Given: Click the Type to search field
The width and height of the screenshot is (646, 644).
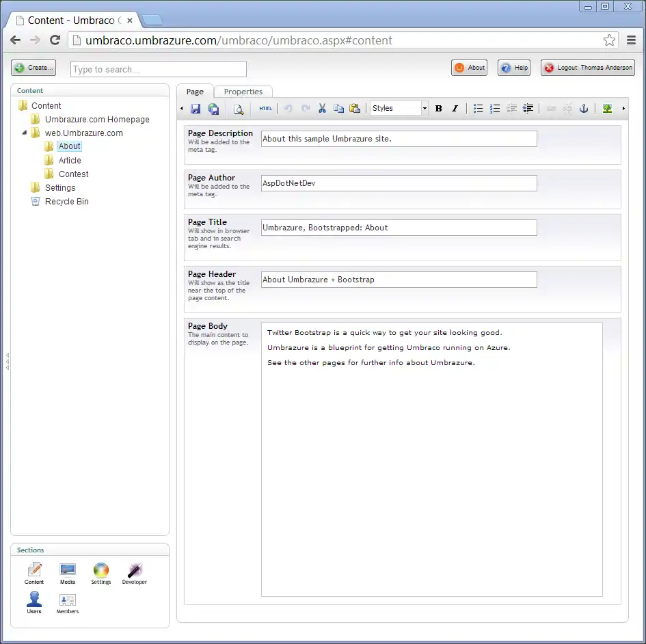Looking at the screenshot, I should pos(159,69).
